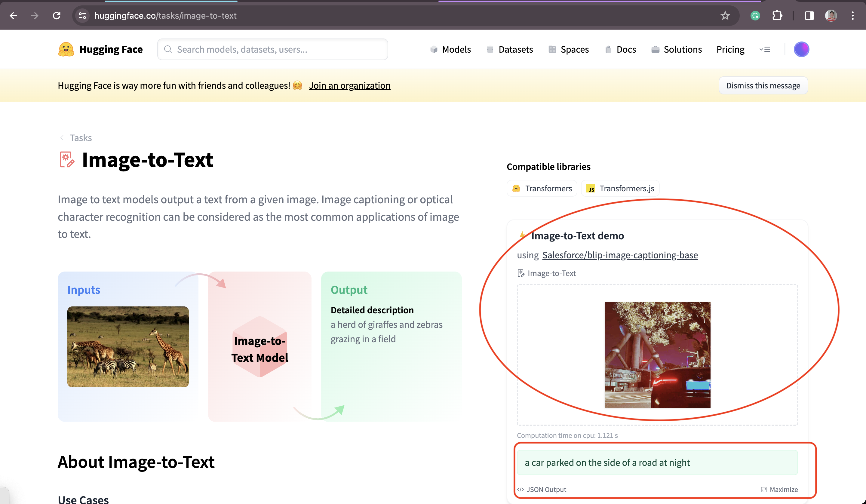The height and width of the screenshot is (504, 866).
Task: Click the Image-to-Text page heading
Action: (x=147, y=160)
